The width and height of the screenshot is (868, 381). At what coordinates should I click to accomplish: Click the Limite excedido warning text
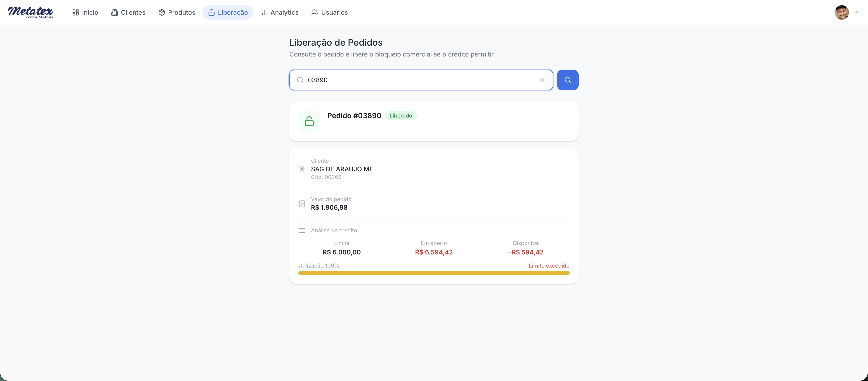[x=549, y=266]
